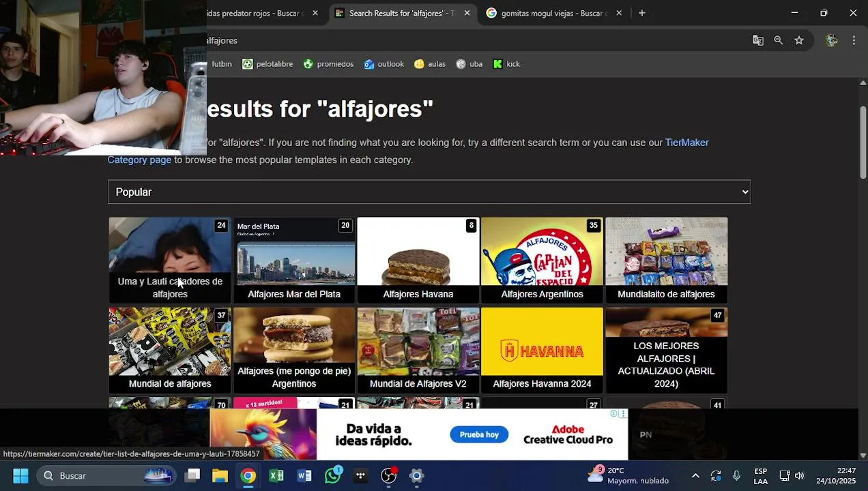This screenshot has width=868, height=491.
Task: Open the aulas bookmark
Action: click(429, 64)
